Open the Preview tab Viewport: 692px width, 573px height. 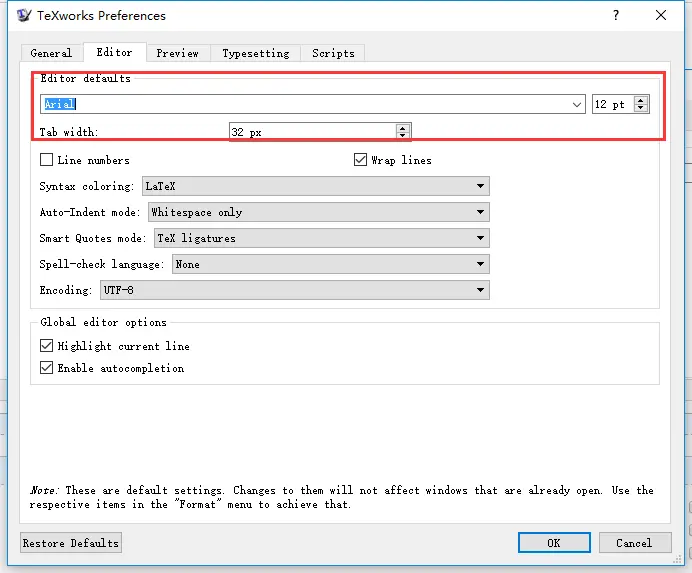click(177, 53)
